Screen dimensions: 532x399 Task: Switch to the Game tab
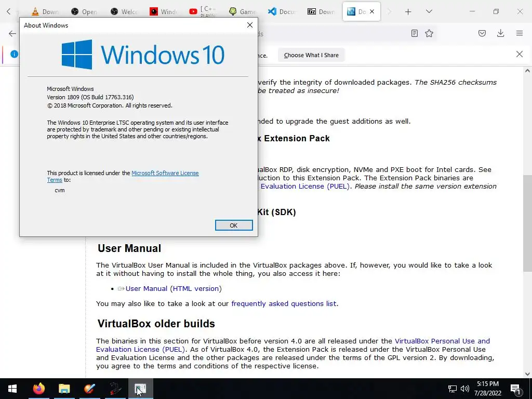click(242, 11)
